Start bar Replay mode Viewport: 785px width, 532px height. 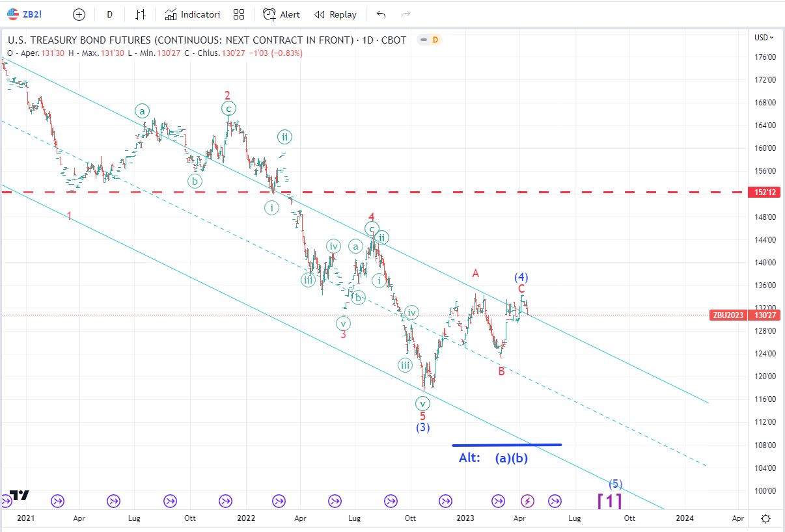point(335,14)
